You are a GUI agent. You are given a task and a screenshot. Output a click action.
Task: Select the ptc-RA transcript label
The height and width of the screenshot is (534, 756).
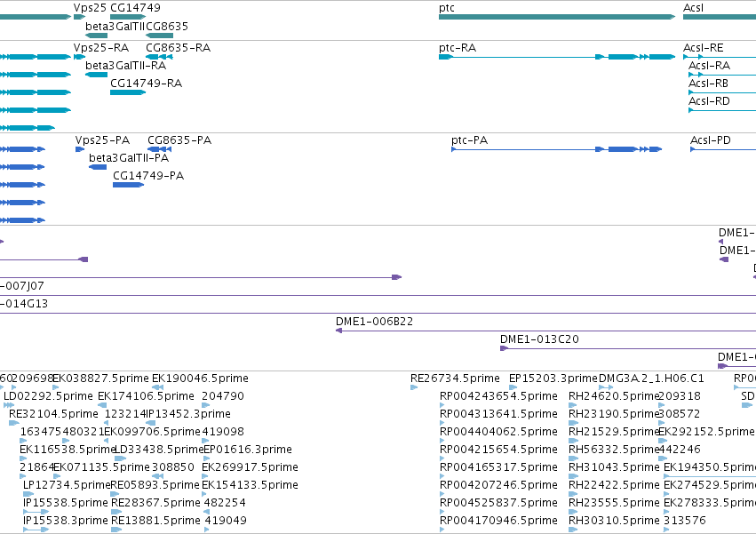(458, 48)
